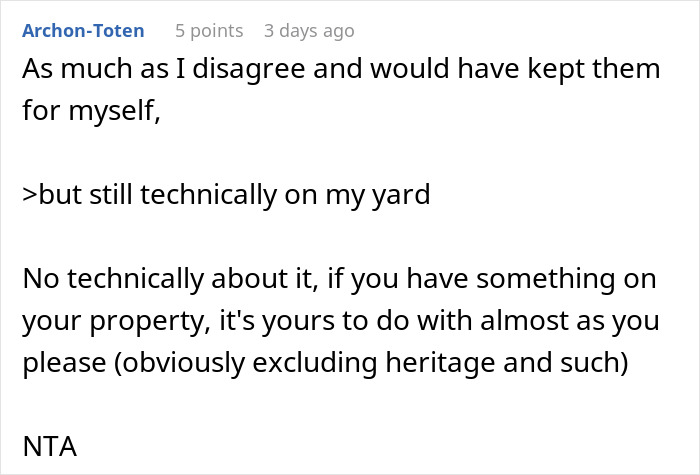Click the '>' quote marker before 'but'
The image size is (700, 475).
(x=29, y=194)
